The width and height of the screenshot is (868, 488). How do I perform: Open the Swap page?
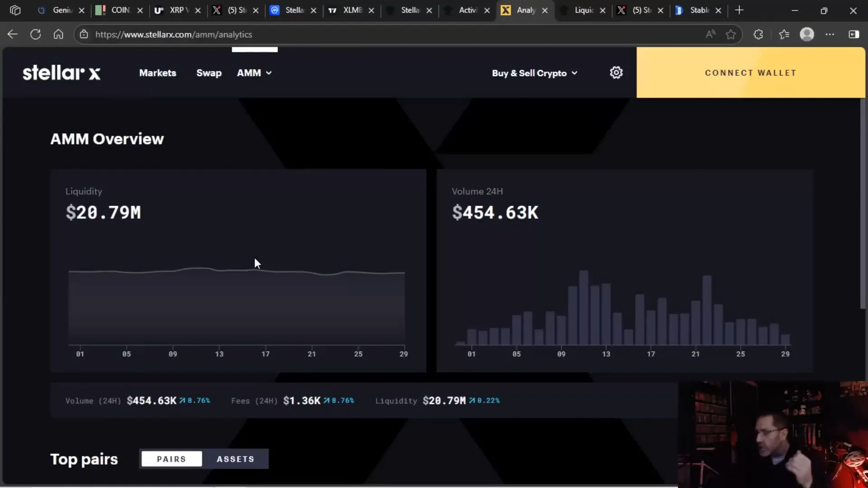(209, 73)
